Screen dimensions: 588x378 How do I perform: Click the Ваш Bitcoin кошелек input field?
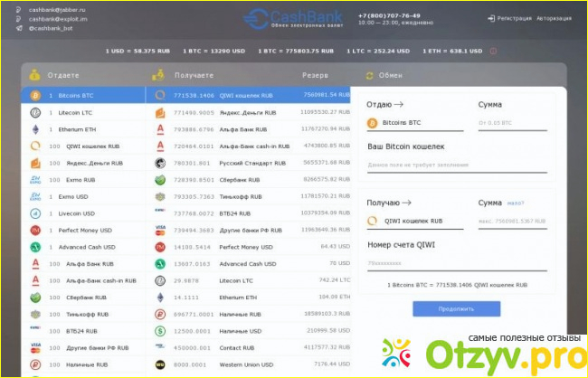[457, 165]
